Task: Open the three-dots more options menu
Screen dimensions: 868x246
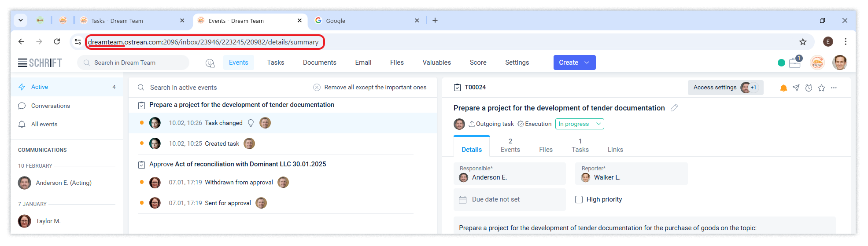Action: (834, 88)
